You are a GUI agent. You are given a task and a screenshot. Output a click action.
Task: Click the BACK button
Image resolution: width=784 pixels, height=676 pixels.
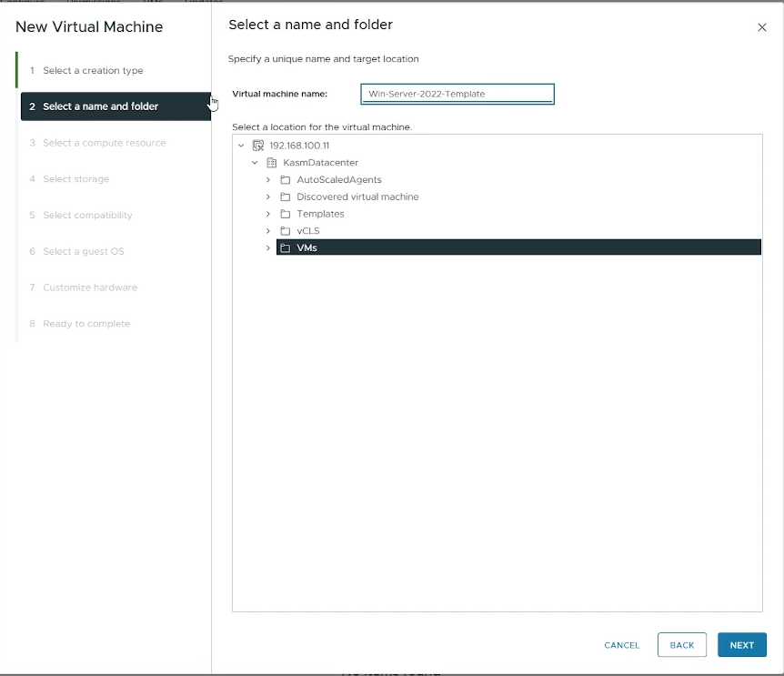681,644
